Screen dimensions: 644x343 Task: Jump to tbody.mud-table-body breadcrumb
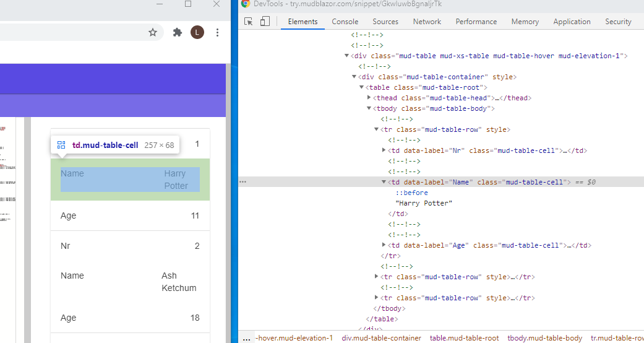click(x=544, y=338)
